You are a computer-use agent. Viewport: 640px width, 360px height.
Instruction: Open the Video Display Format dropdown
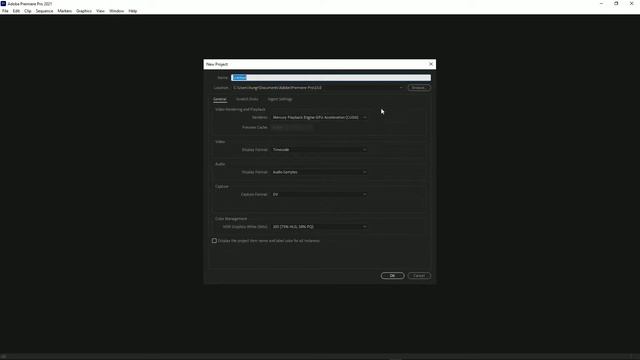tap(319, 150)
